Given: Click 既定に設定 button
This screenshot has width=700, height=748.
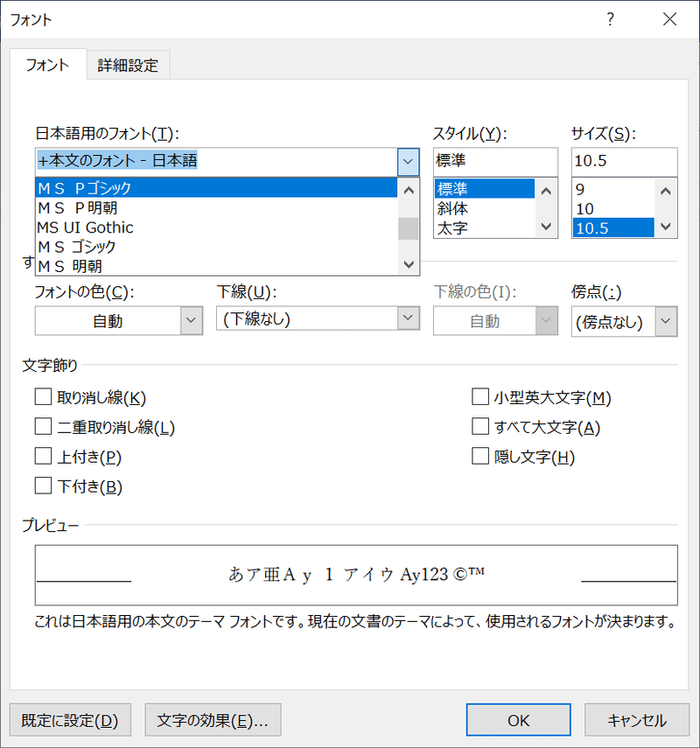Looking at the screenshot, I should click(70, 720).
